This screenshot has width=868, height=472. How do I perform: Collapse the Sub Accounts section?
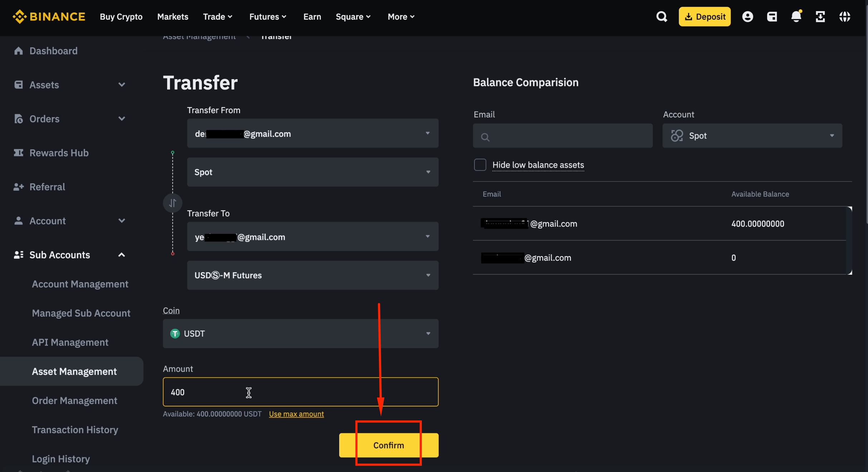click(x=121, y=255)
